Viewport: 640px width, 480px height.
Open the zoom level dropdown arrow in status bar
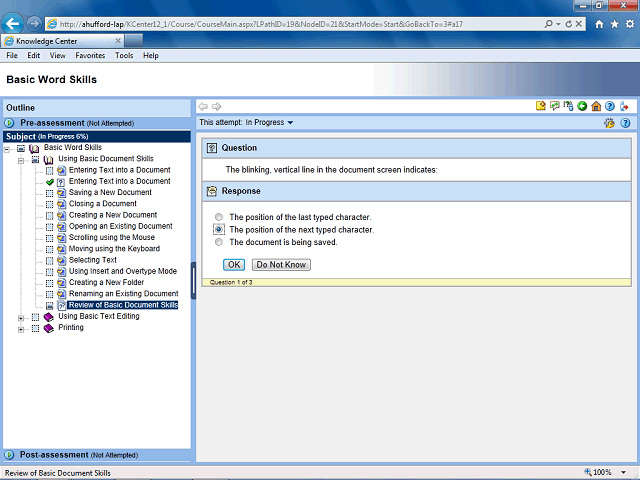pos(623,473)
